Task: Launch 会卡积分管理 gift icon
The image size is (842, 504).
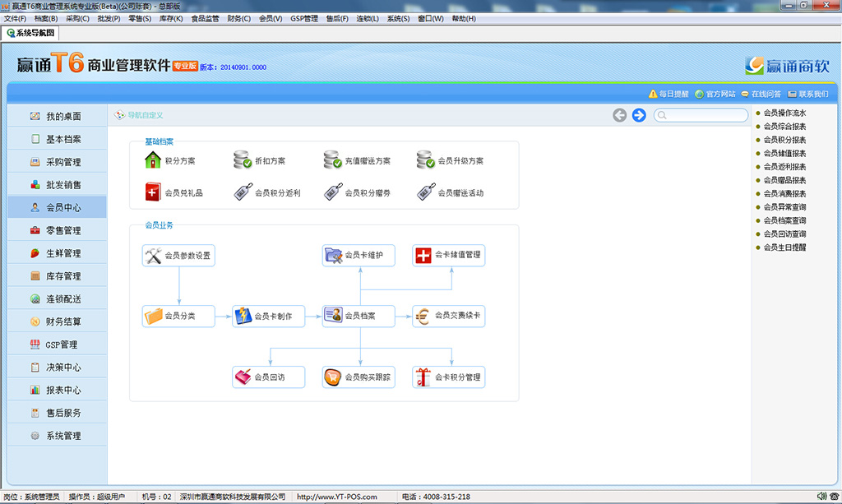Action: click(423, 377)
